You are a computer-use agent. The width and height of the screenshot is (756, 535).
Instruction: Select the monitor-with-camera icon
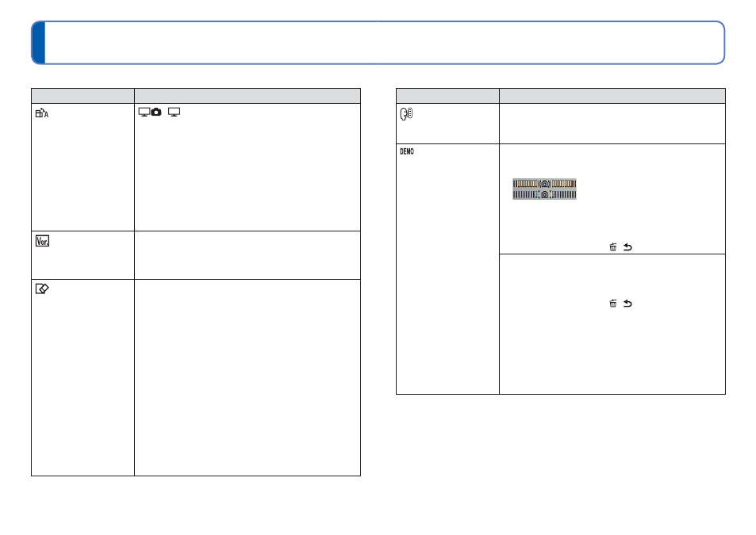point(150,112)
